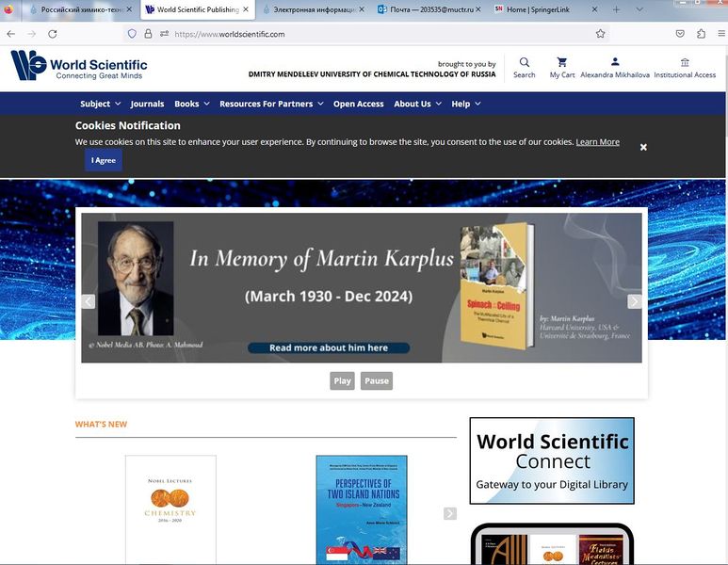
Task: Dismiss the cookies notification with X
Action: [x=643, y=147]
